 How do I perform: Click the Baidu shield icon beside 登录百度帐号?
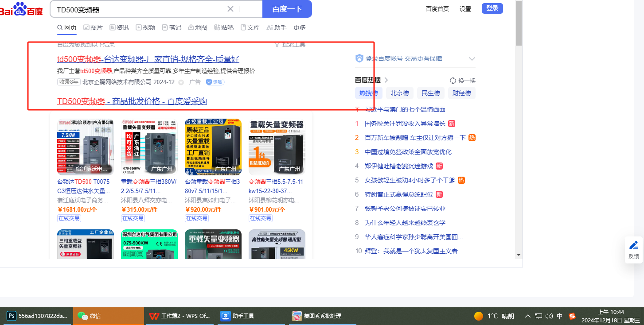coord(359,58)
